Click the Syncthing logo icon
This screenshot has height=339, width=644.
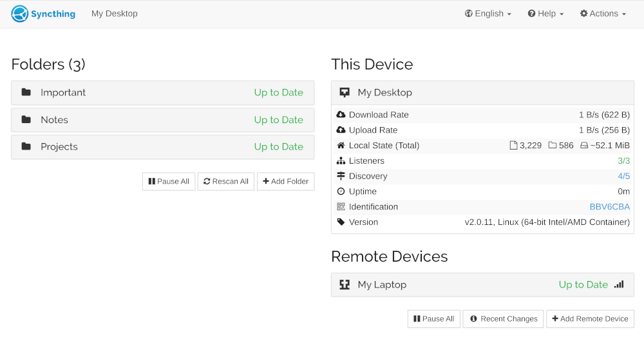(x=20, y=14)
